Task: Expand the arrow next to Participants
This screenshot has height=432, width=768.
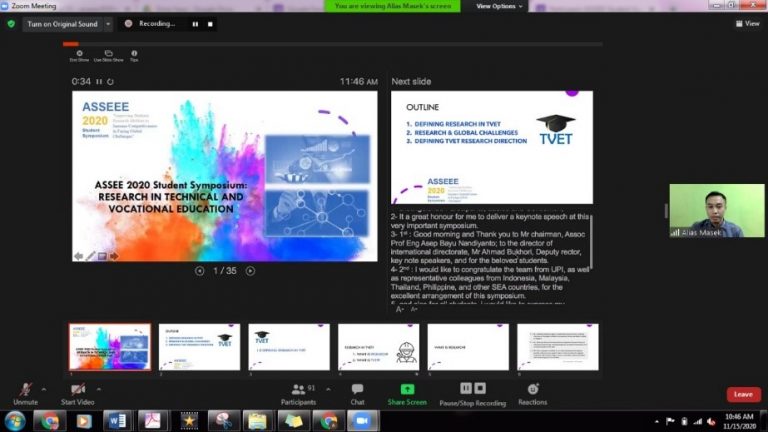Action: point(328,390)
